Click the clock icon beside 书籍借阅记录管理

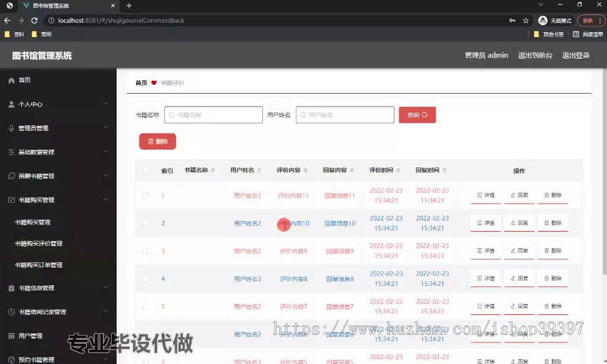(11, 312)
